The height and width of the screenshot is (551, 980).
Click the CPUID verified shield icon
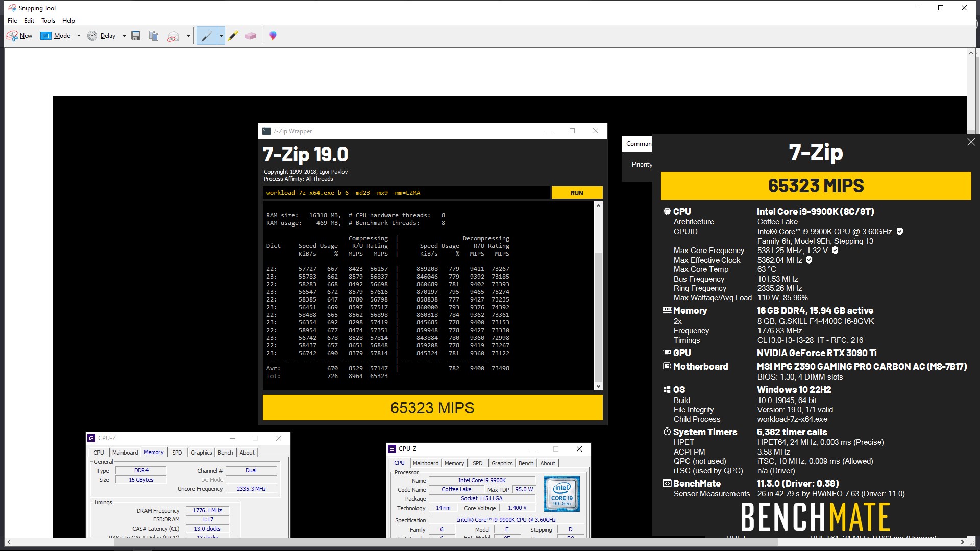[900, 232]
